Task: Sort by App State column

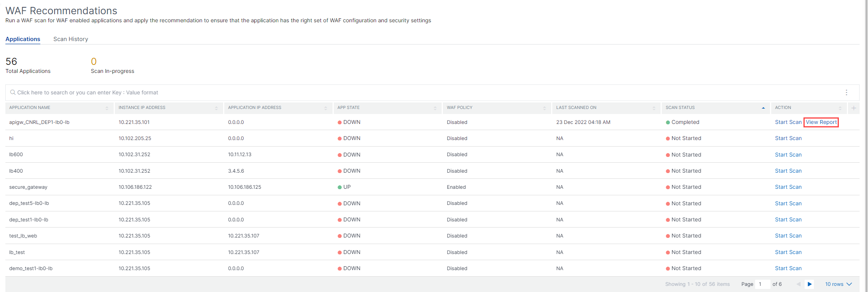Action: pos(435,108)
